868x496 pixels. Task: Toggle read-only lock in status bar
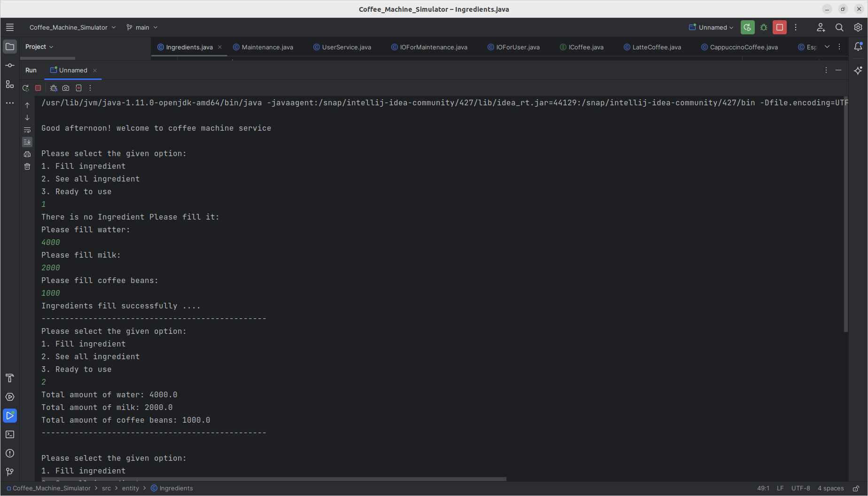point(856,488)
